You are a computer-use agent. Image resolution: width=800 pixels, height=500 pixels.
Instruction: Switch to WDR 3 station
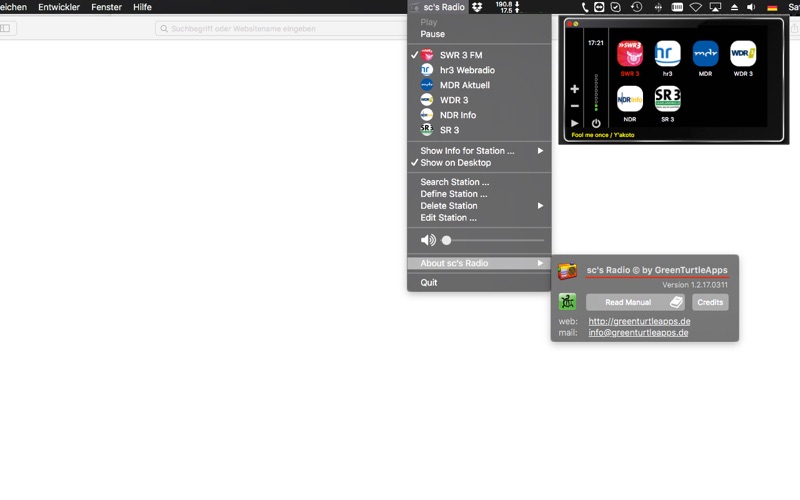point(479,100)
